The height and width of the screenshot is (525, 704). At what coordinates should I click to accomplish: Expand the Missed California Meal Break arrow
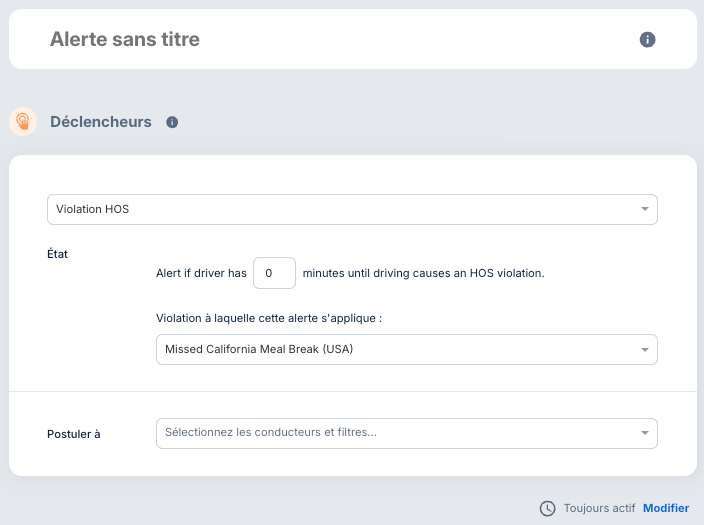(x=644, y=350)
